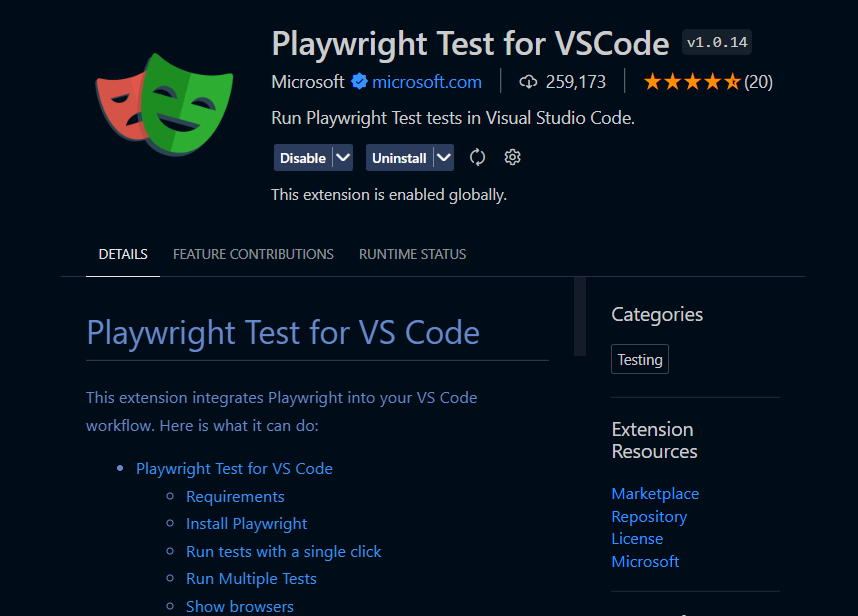Switch to the Details tab
858x616 pixels.
(123, 254)
